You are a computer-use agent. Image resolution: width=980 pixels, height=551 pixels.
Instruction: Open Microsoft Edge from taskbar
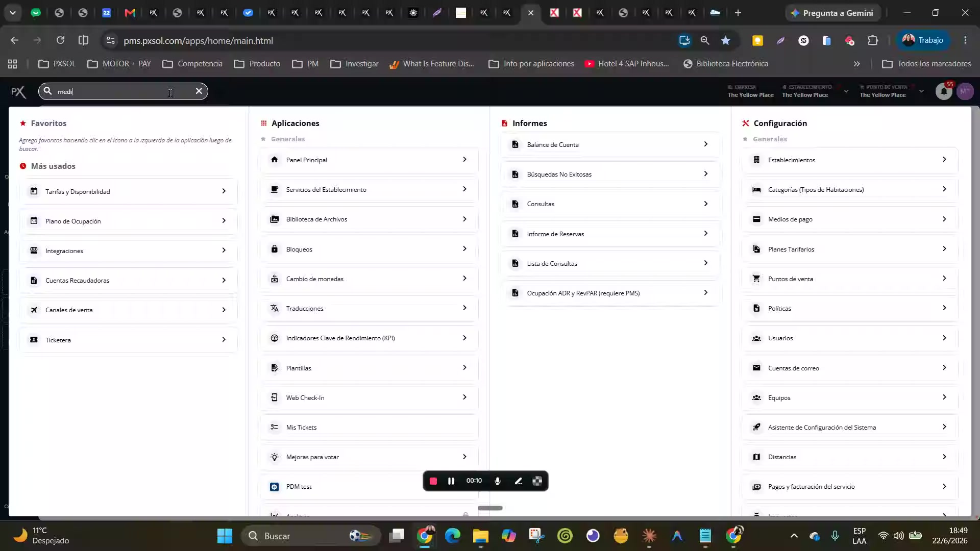(452, 536)
